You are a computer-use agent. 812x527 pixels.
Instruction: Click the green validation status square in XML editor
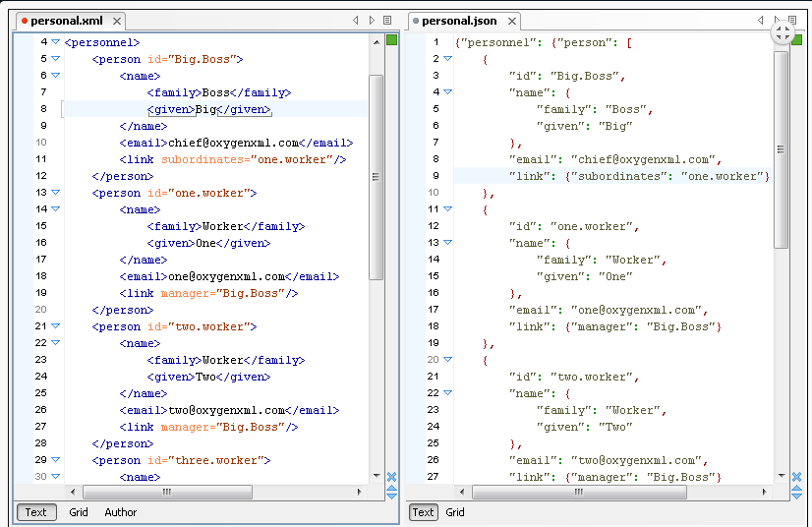391,40
